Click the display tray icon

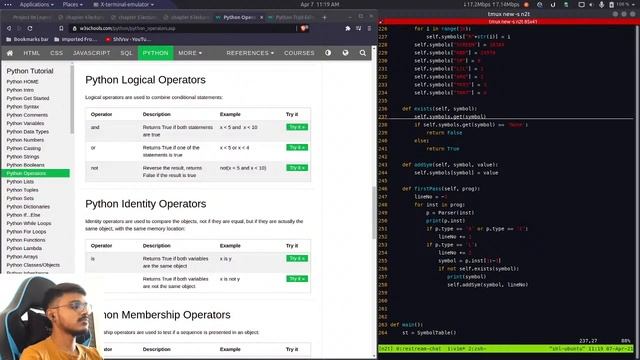pos(581,4)
